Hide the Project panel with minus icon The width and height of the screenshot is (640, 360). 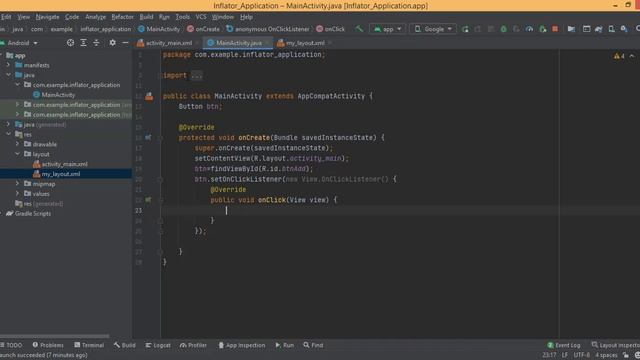point(125,42)
